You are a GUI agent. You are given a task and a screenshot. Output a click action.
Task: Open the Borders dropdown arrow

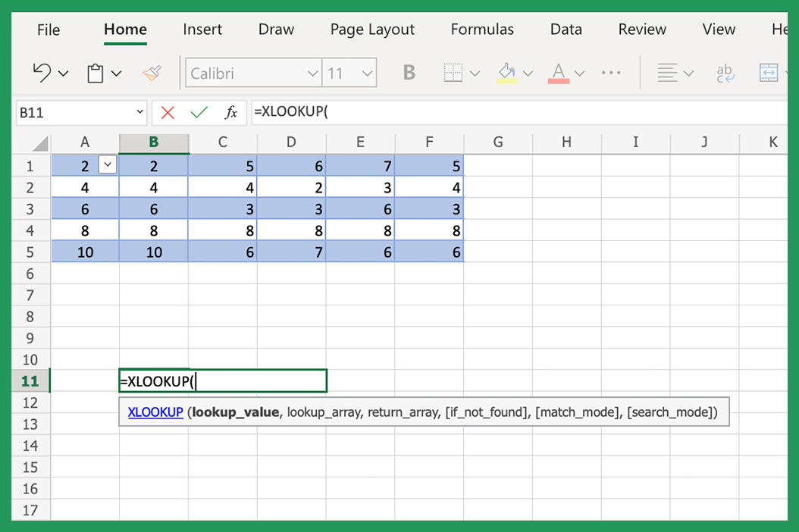click(474, 72)
